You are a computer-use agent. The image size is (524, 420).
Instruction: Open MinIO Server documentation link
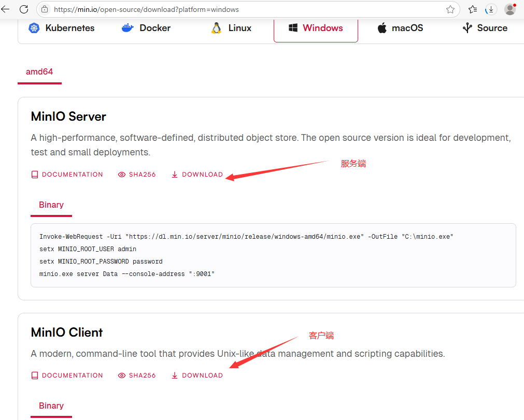pos(67,175)
